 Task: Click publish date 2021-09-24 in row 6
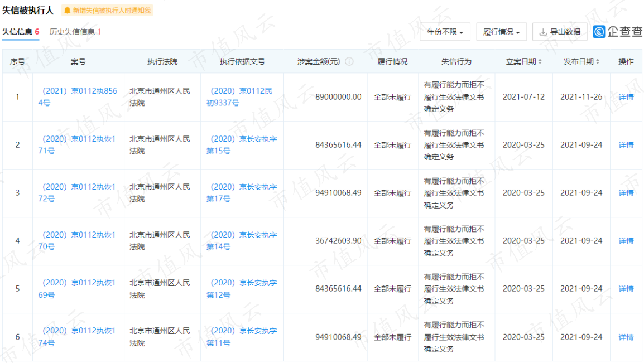tap(581, 337)
